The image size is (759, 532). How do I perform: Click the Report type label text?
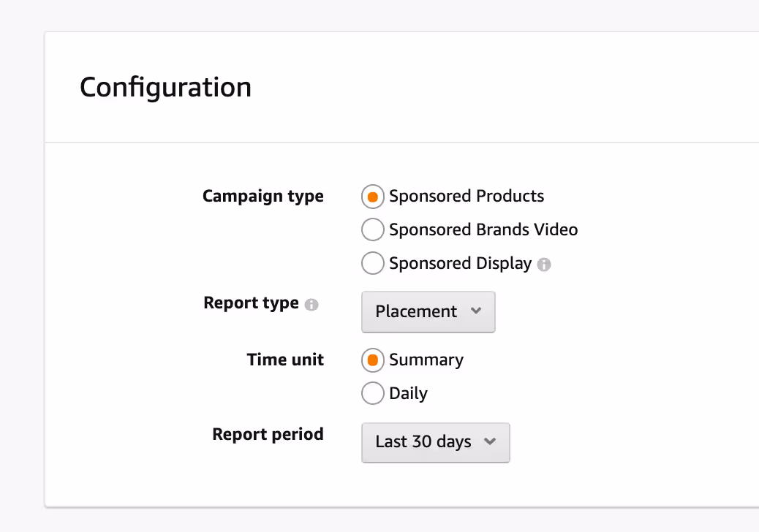pos(251,303)
